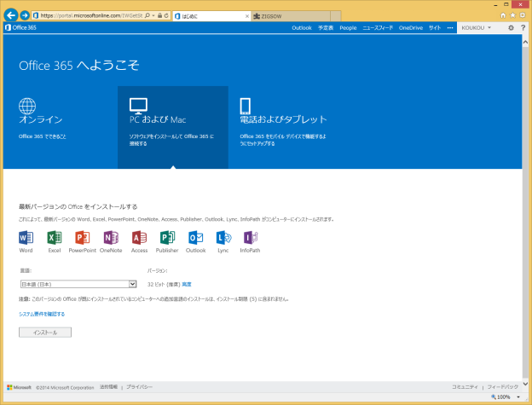Click the フィードバック footer link
This screenshot has height=405, width=532.
point(503,387)
